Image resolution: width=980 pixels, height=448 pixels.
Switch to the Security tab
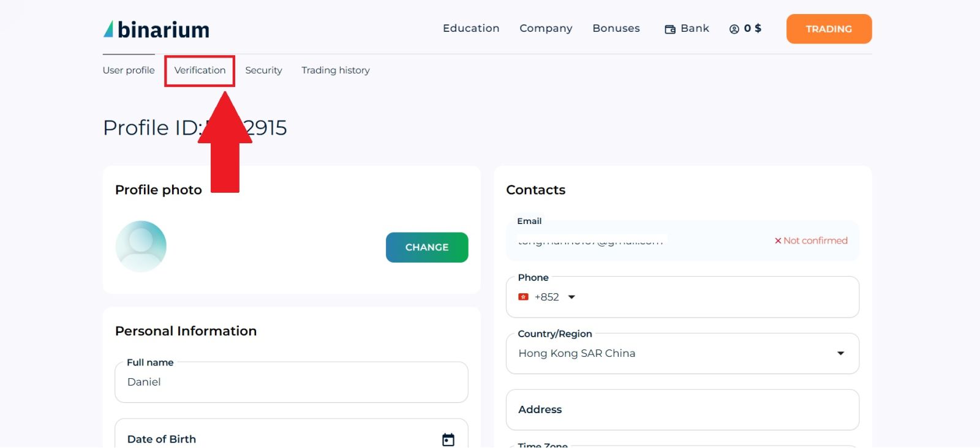tap(263, 70)
